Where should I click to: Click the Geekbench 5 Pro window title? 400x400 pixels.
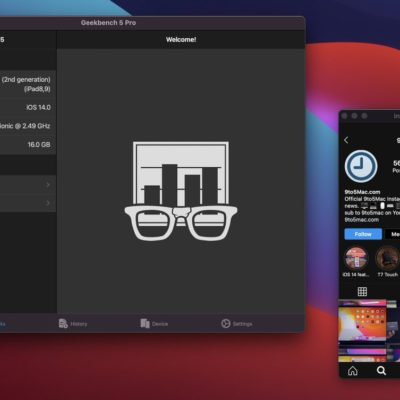pos(108,23)
